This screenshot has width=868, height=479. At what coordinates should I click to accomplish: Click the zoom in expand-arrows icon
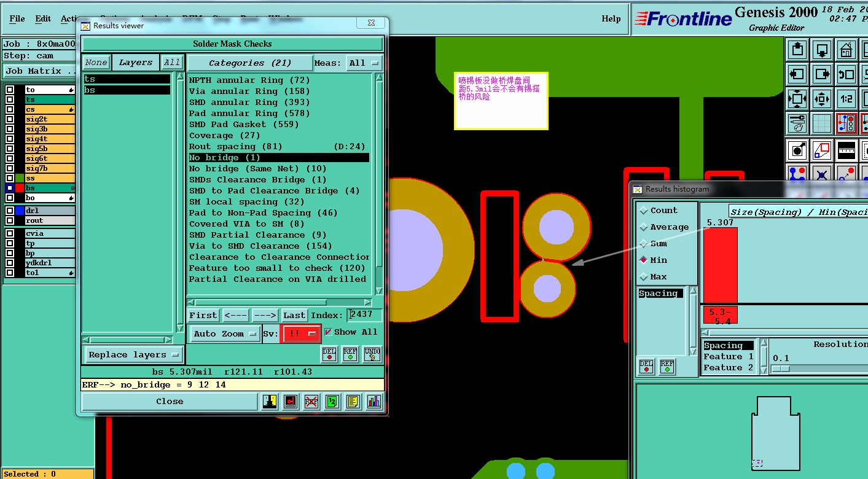(x=797, y=99)
